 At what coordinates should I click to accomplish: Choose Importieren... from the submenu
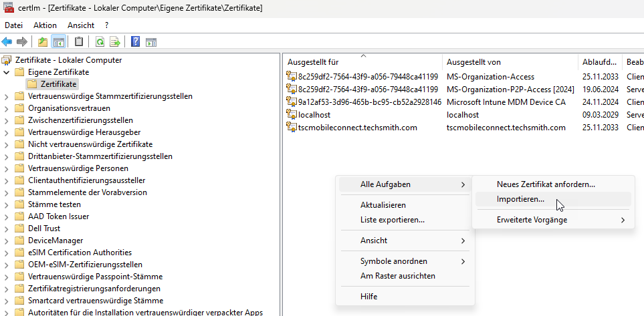point(553,199)
